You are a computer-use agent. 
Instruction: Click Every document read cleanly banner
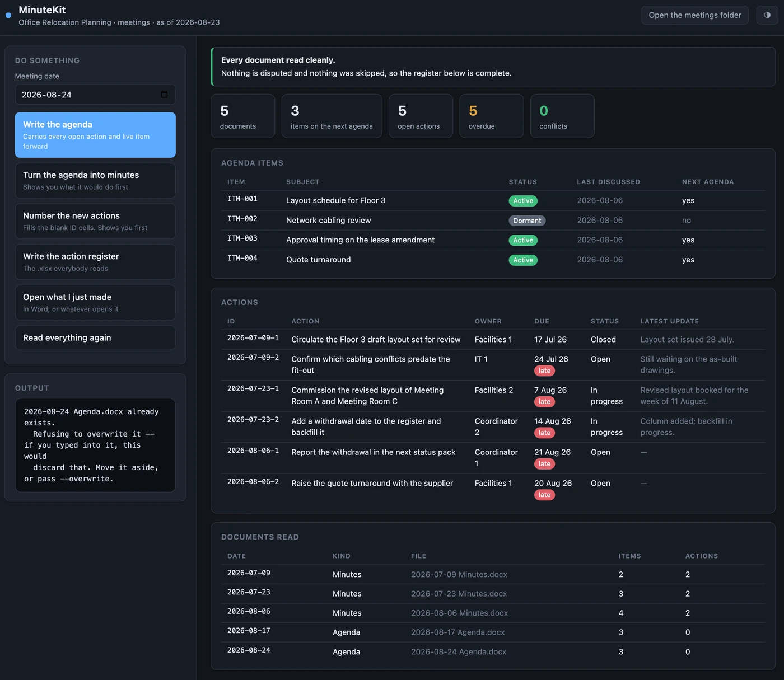click(x=493, y=67)
